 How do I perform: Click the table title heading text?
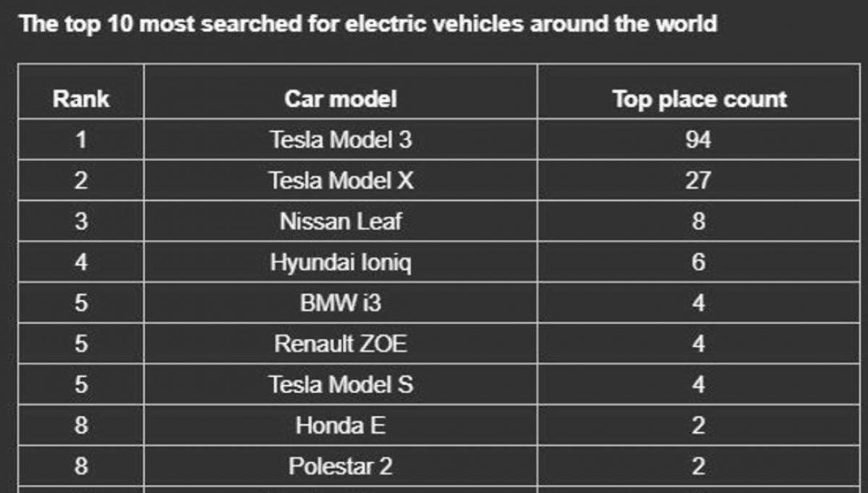pos(368,24)
